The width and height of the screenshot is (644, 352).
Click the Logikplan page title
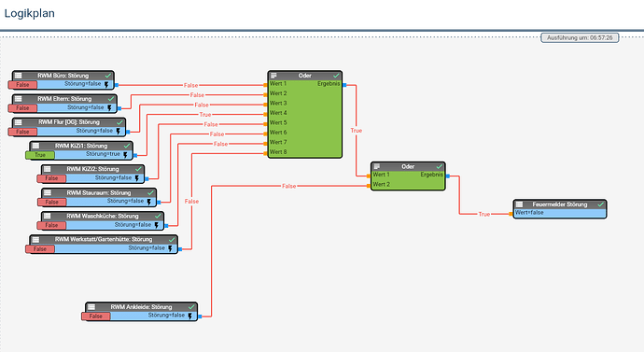29,13
